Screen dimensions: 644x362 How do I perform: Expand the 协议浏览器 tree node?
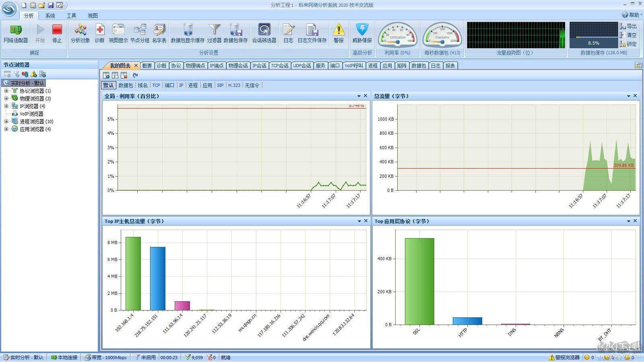[6, 91]
